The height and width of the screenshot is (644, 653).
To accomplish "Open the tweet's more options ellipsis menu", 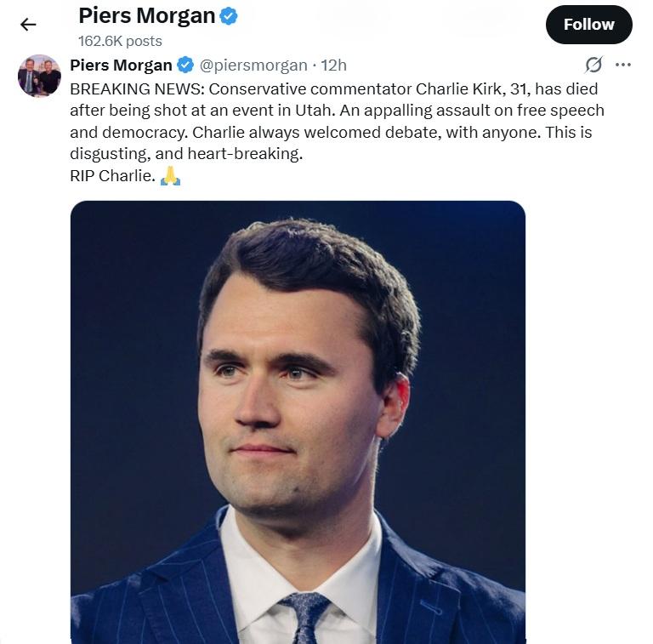I will [x=623, y=65].
